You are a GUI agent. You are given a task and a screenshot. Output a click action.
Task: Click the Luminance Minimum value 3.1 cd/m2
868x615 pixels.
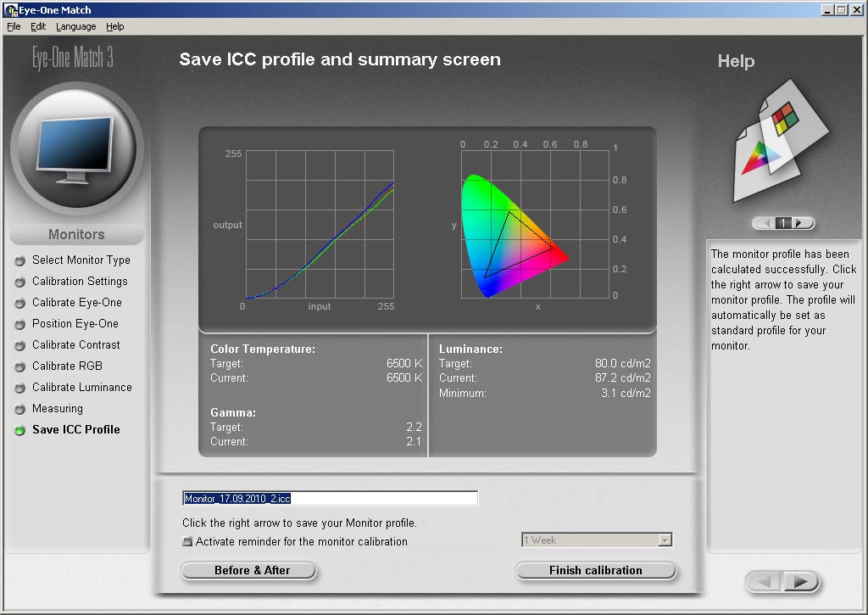click(626, 394)
